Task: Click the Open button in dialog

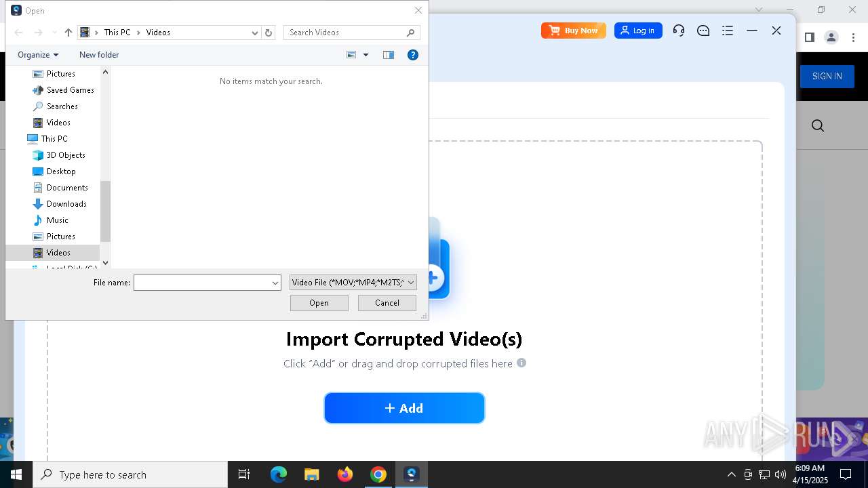Action: coord(319,303)
